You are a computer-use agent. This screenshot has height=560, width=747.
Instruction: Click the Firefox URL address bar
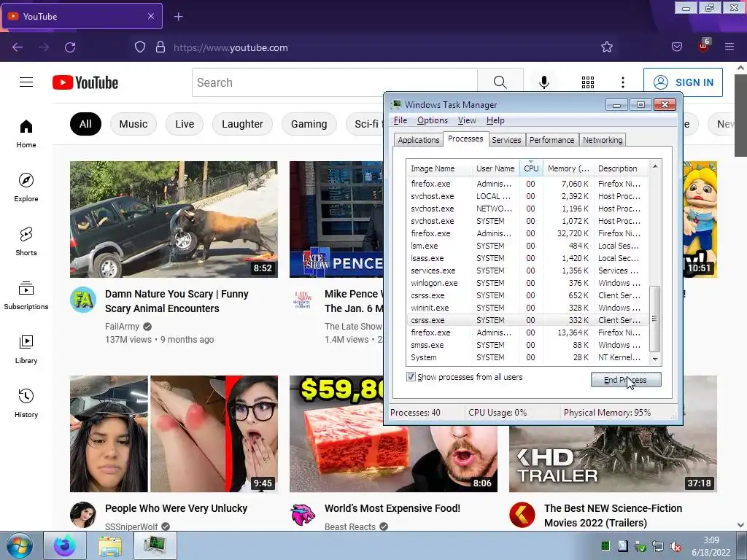pyautogui.click(x=371, y=47)
